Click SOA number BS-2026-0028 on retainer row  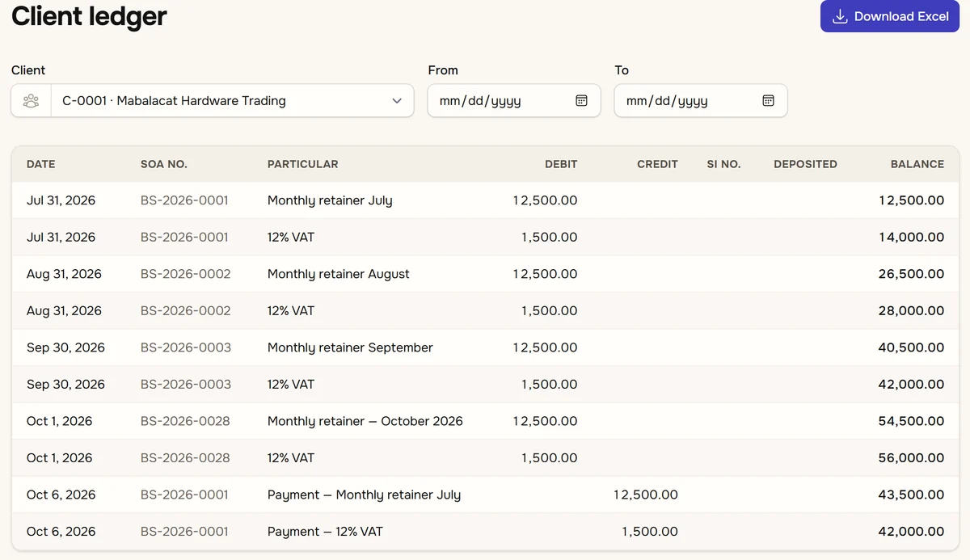click(185, 421)
